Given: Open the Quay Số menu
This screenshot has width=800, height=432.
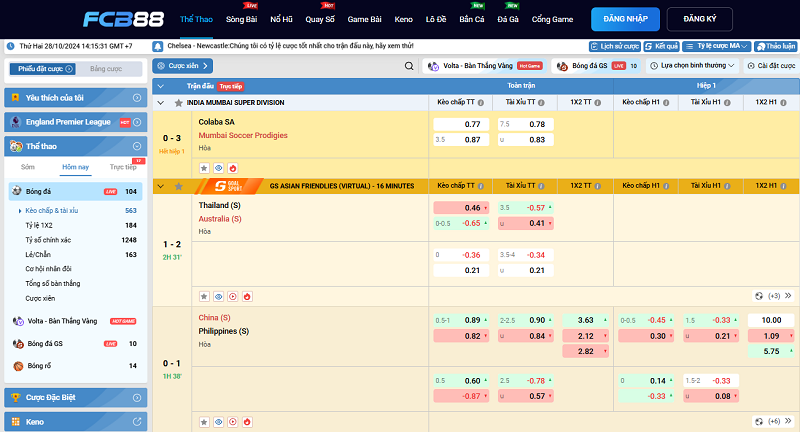Looking at the screenshot, I should [320, 19].
